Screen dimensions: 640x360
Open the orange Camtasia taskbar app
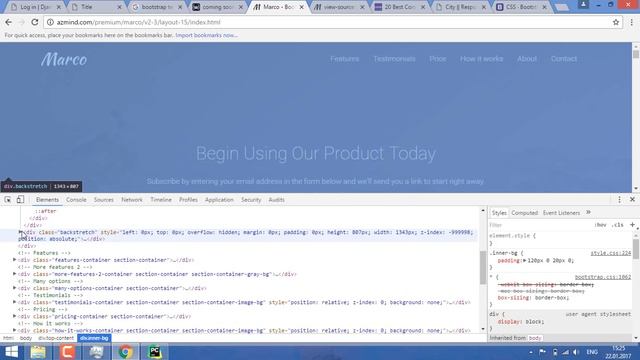click(x=67, y=352)
